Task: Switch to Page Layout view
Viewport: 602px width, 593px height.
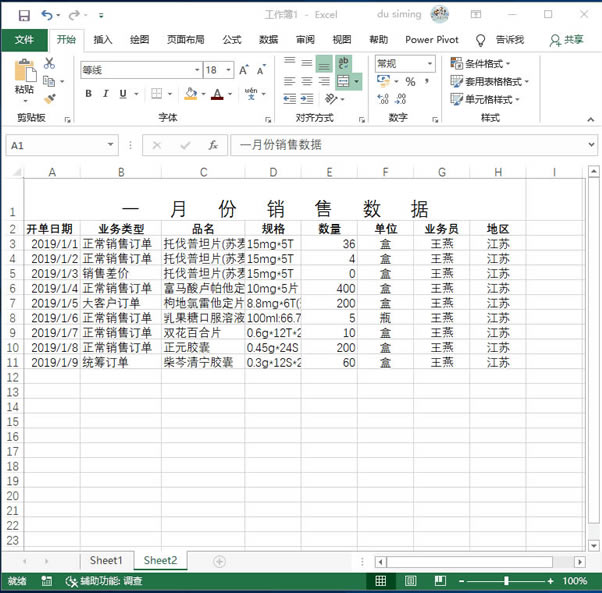Action: tap(410, 581)
